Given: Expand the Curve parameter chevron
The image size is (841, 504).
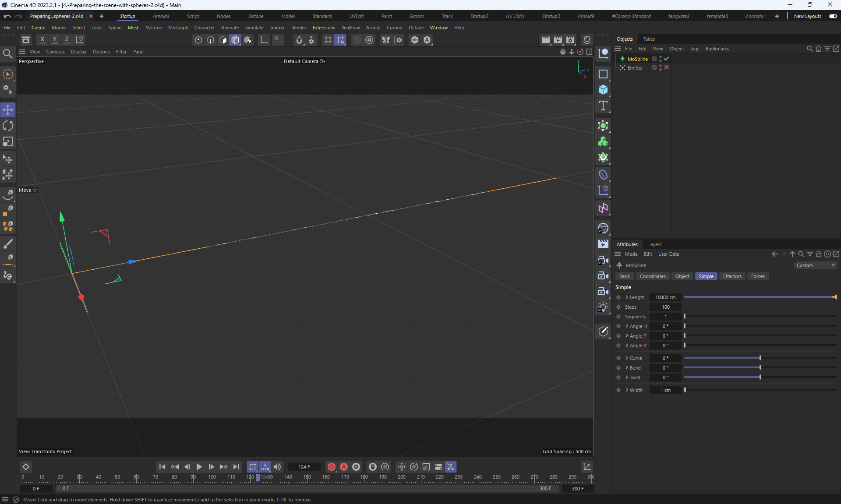Looking at the screenshot, I should coord(627,358).
